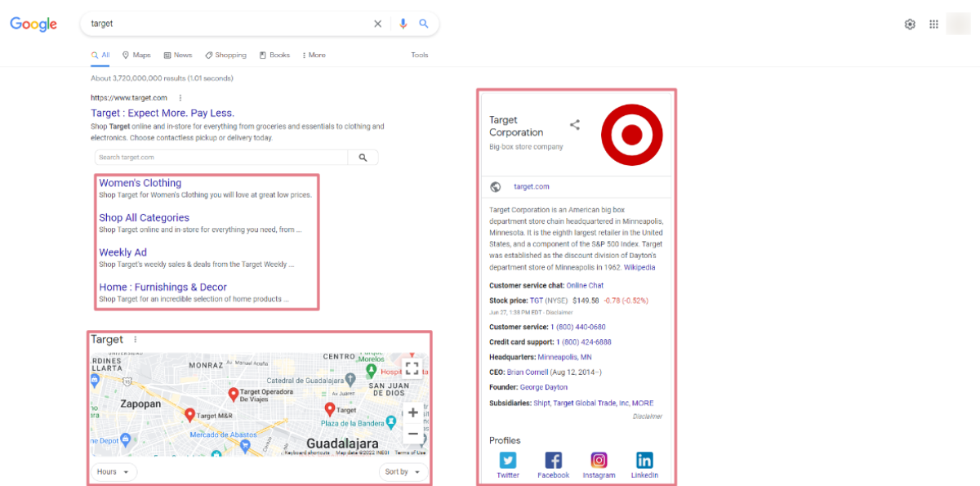Open the account profile avatar

pos(958,25)
